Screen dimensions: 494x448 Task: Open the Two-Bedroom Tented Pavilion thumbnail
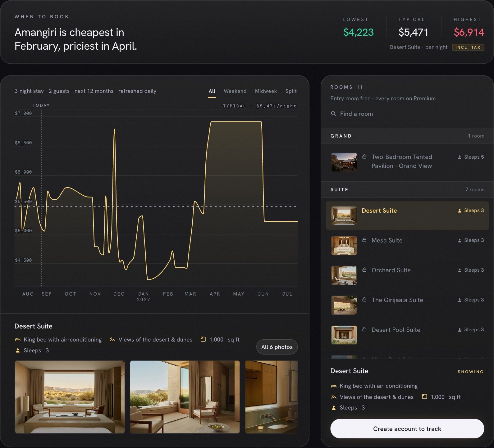tap(344, 162)
